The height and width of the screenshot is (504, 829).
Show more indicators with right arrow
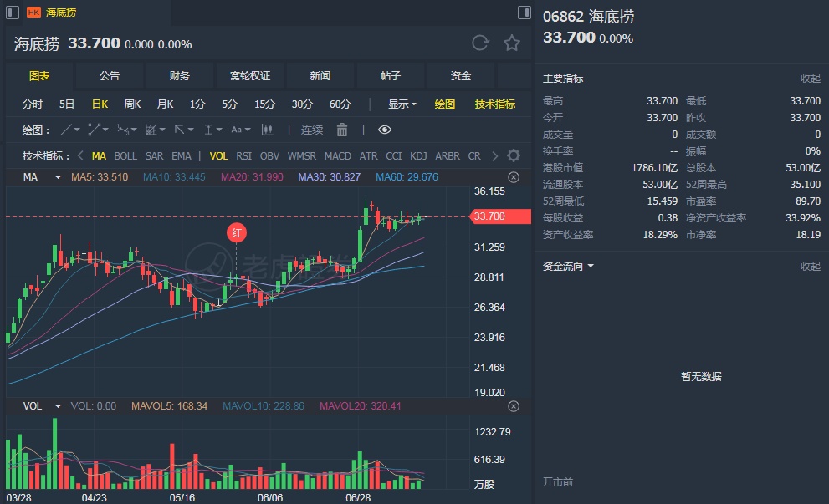point(494,155)
